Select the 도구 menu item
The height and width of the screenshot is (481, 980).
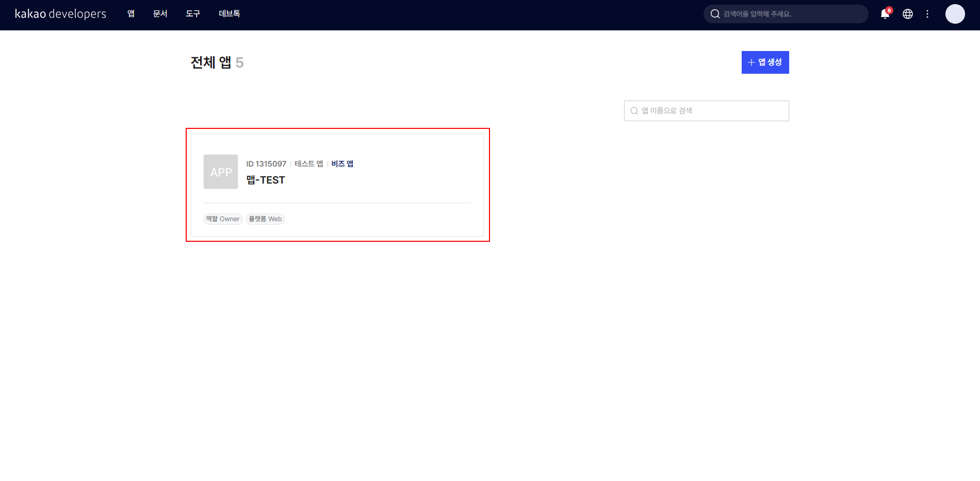coord(193,14)
